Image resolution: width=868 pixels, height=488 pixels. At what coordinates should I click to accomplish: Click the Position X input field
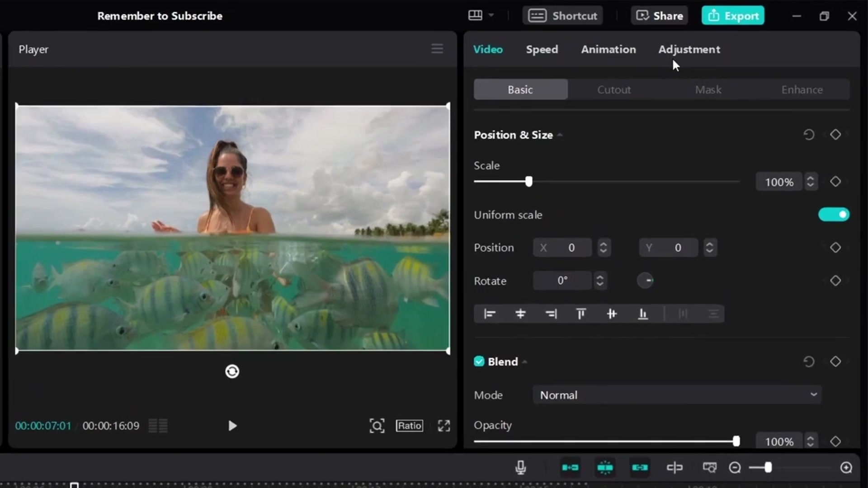(562, 248)
